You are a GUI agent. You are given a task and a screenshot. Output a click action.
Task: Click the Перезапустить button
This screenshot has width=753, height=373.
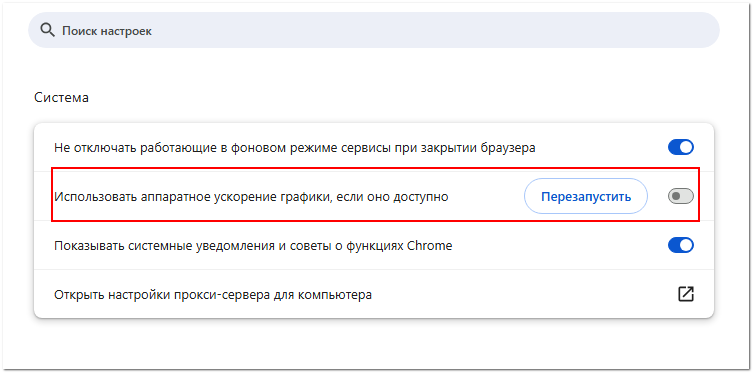(585, 196)
